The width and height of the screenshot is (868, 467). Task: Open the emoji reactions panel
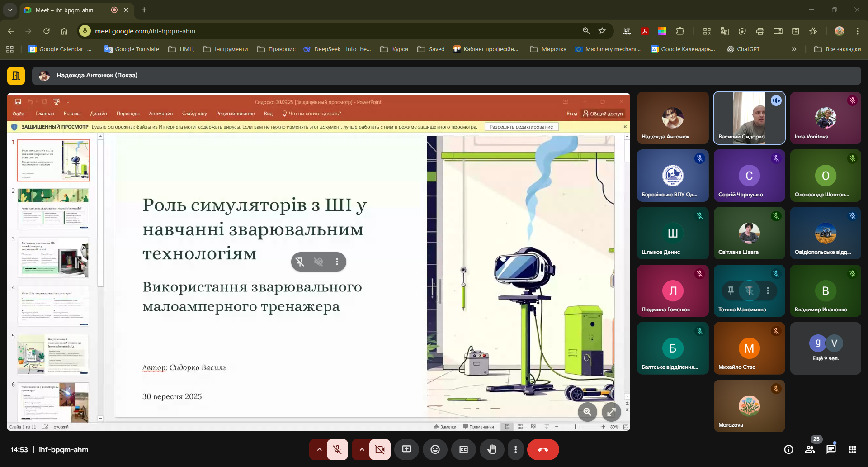click(435, 449)
